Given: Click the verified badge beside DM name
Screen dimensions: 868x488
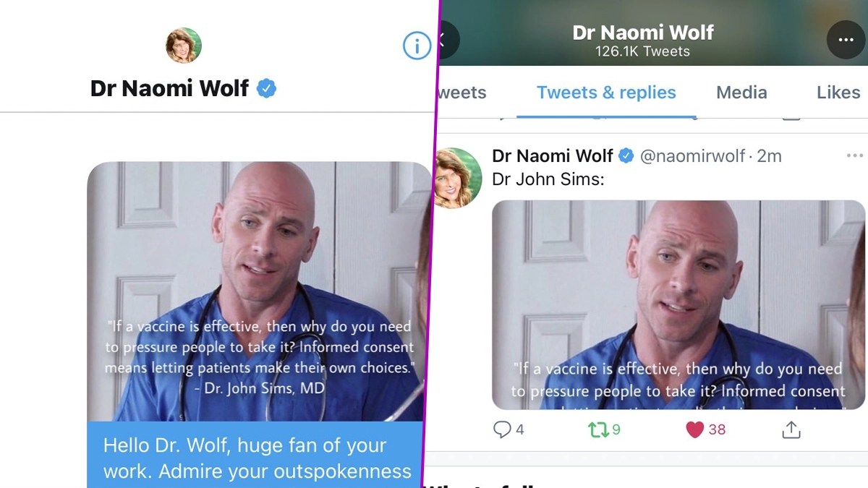Looking at the screenshot, I should pyautogui.click(x=266, y=89).
